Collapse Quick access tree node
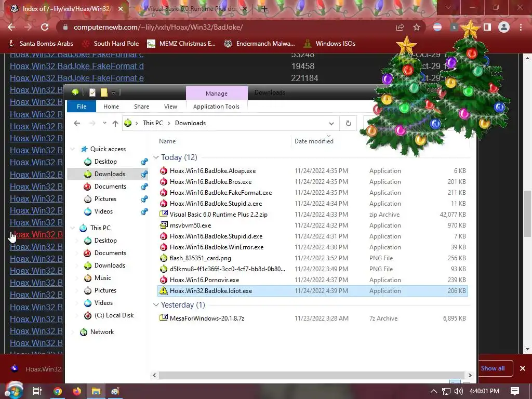This screenshot has height=399, width=532. coord(73,149)
